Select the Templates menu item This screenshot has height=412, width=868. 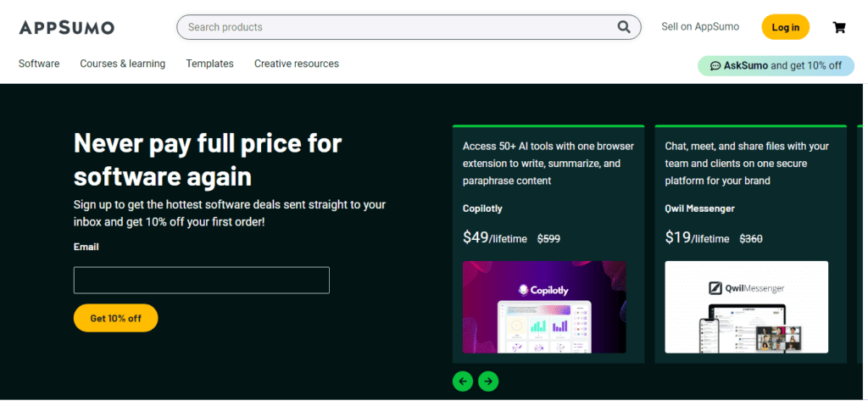tap(209, 64)
